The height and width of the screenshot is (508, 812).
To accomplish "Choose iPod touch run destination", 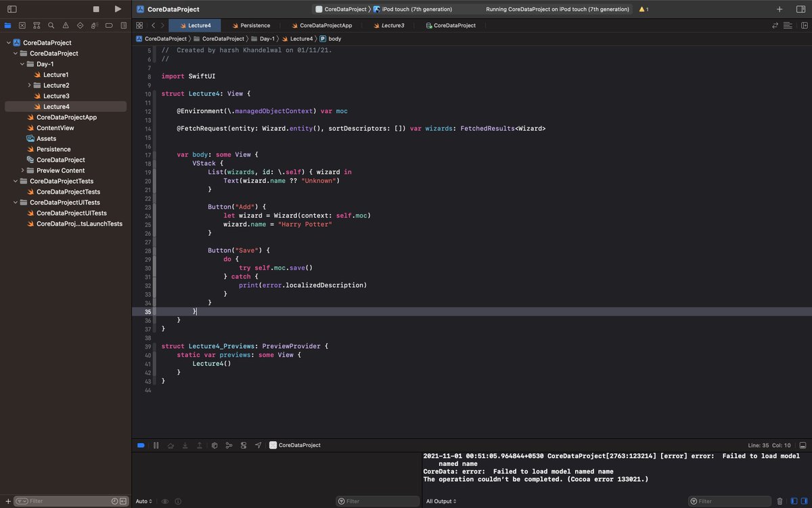I will tap(413, 9).
